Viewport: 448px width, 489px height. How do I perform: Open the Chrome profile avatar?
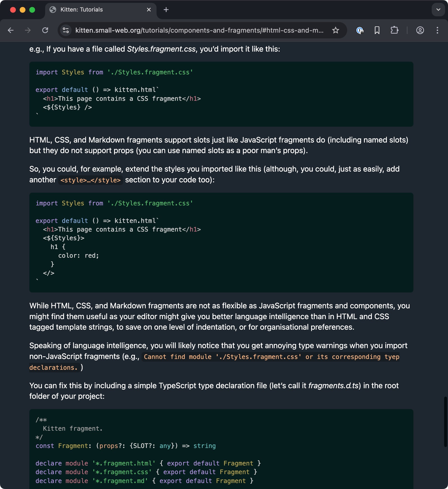[420, 30]
